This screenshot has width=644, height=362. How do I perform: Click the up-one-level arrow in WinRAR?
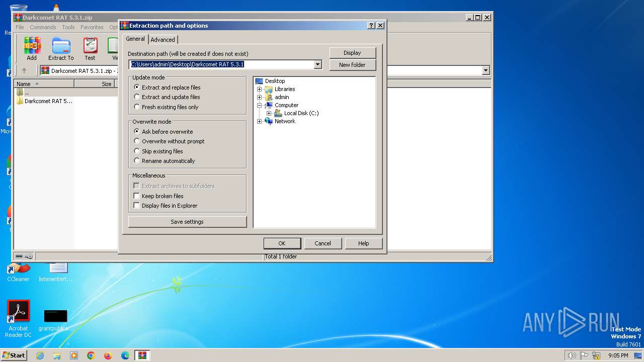[24, 70]
